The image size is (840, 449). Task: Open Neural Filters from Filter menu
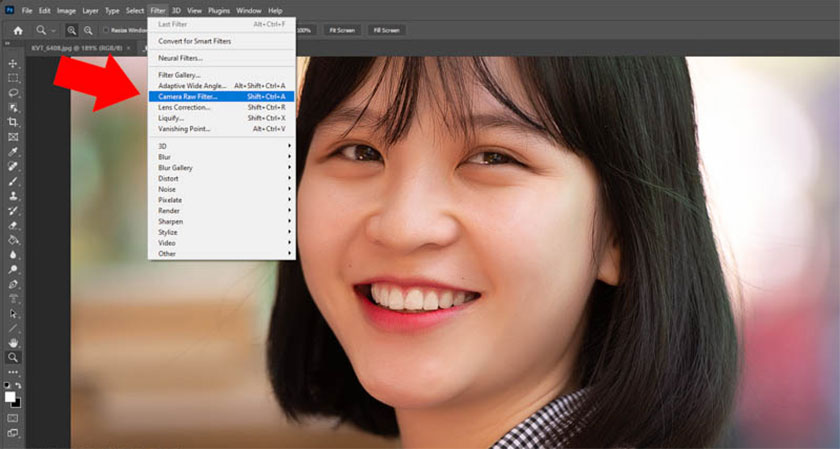pos(222,58)
